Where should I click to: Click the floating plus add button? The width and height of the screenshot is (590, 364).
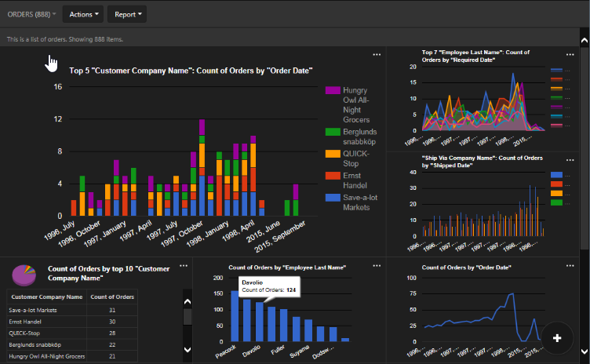click(557, 337)
